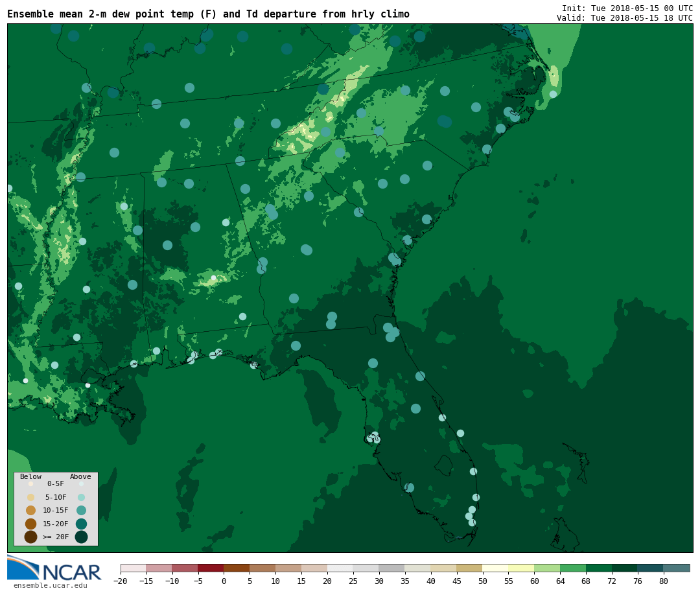The image size is (700, 593).
Task: Click the '0' colorbar tick label
Action: tap(224, 581)
